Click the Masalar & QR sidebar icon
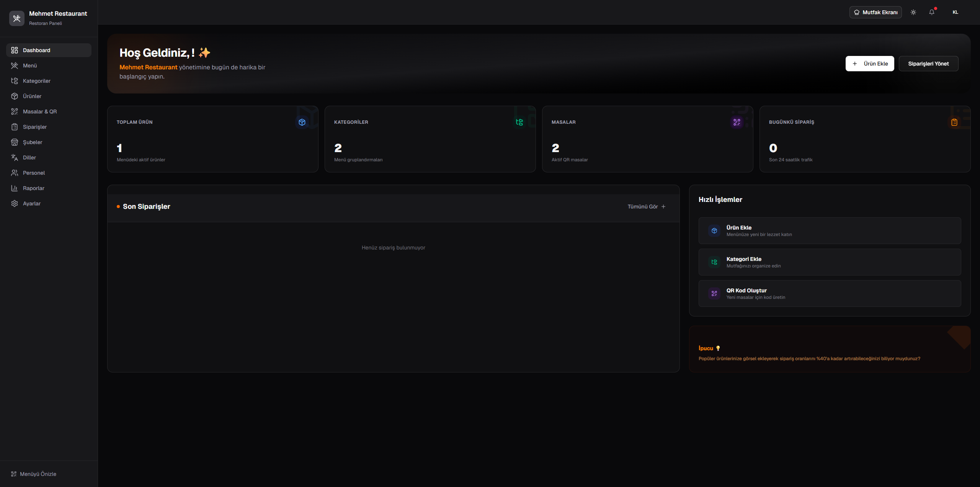Screen dimensions: 980x487 [x=15, y=112]
